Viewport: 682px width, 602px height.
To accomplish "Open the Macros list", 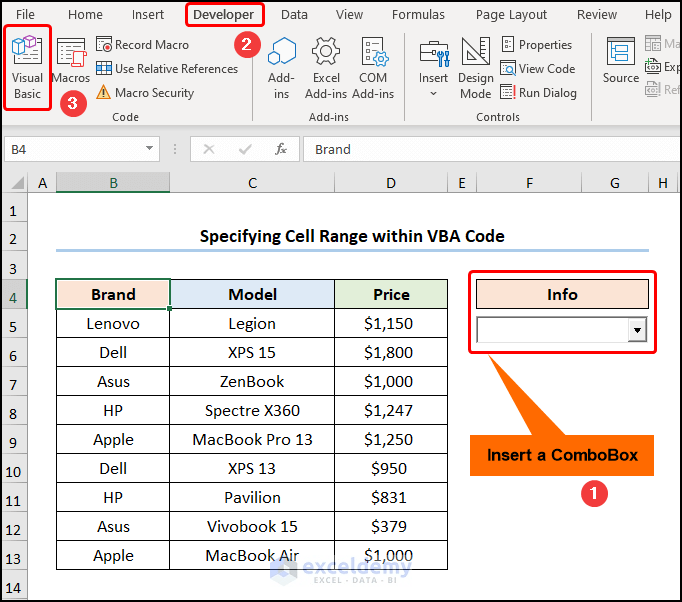I will pyautogui.click(x=70, y=61).
